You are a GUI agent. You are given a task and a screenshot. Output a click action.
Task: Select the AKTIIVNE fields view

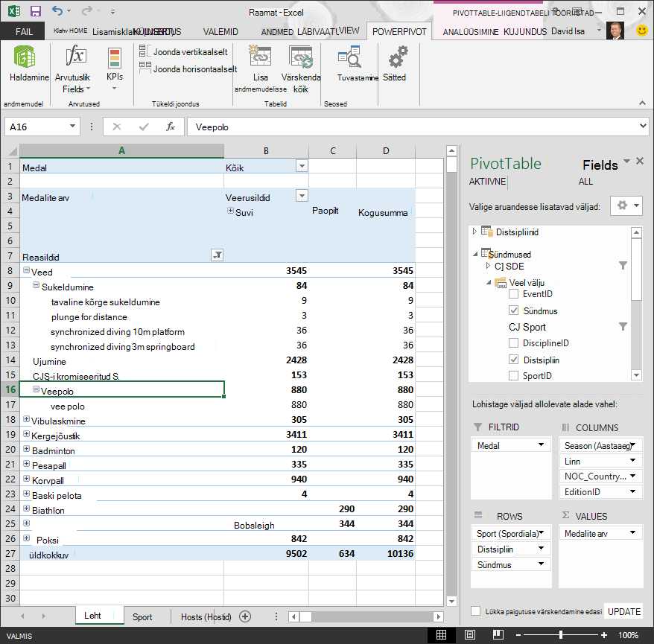point(487,182)
